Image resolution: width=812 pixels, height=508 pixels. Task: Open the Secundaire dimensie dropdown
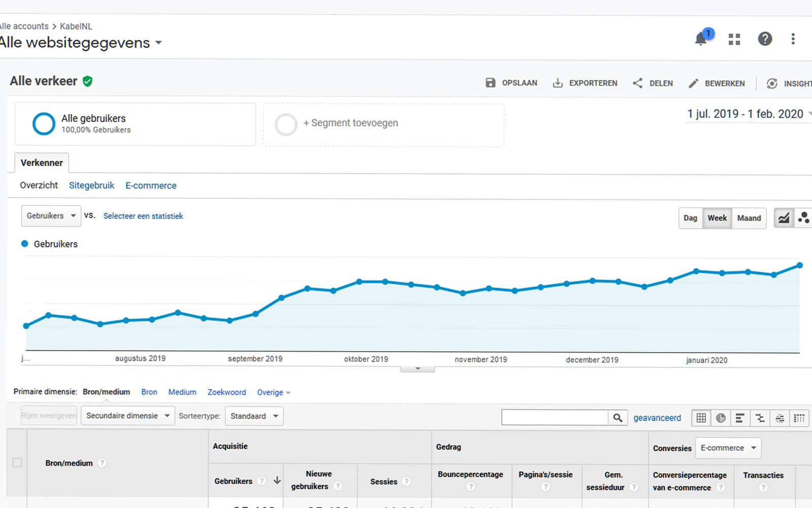tap(128, 416)
